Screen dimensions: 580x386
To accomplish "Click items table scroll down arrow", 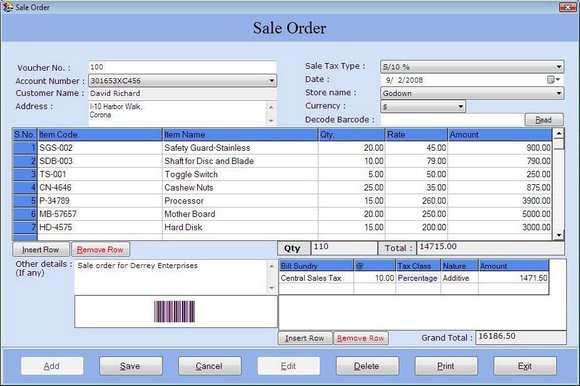I will pos(559,235).
